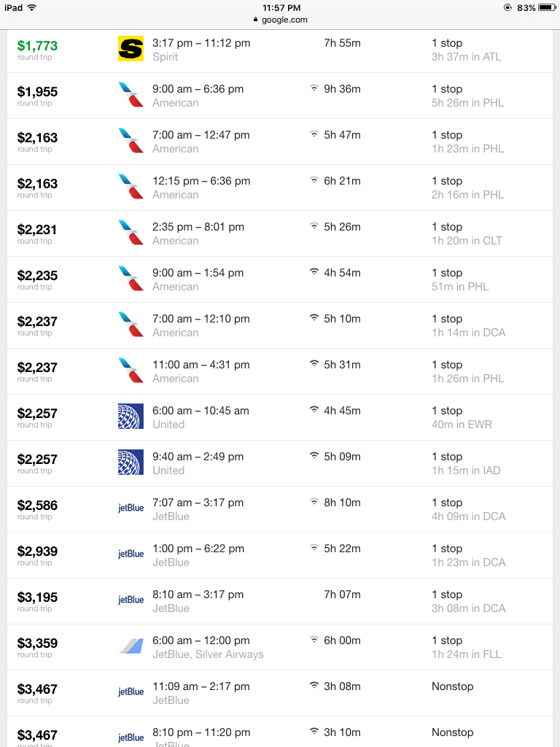
Task: Select the 12:15 pm–6:36 pm American flight
Action: tap(280, 187)
